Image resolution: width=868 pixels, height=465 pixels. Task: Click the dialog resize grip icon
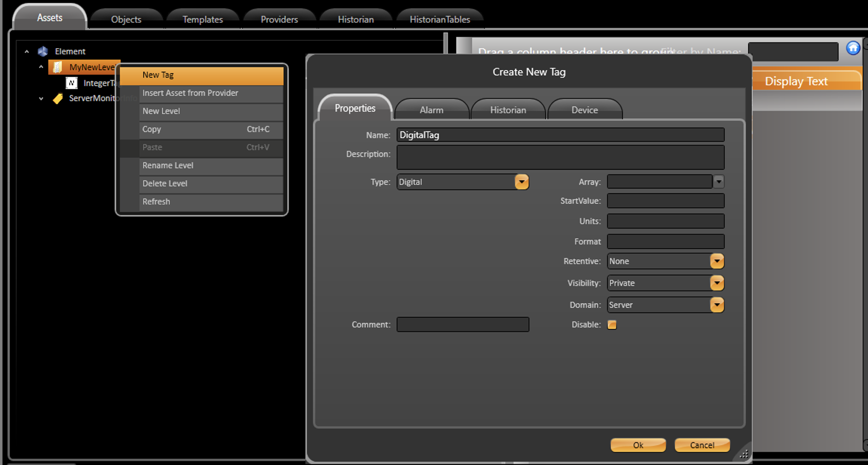743,454
